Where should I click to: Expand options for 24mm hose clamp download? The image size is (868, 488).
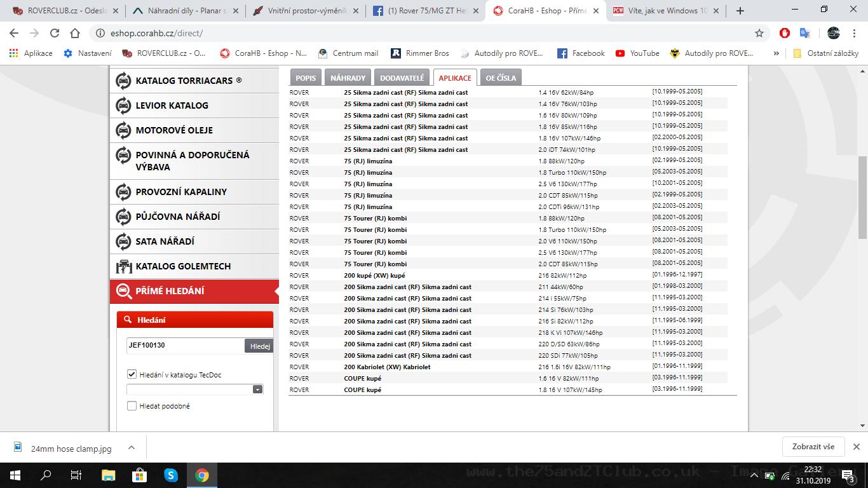[132, 447]
